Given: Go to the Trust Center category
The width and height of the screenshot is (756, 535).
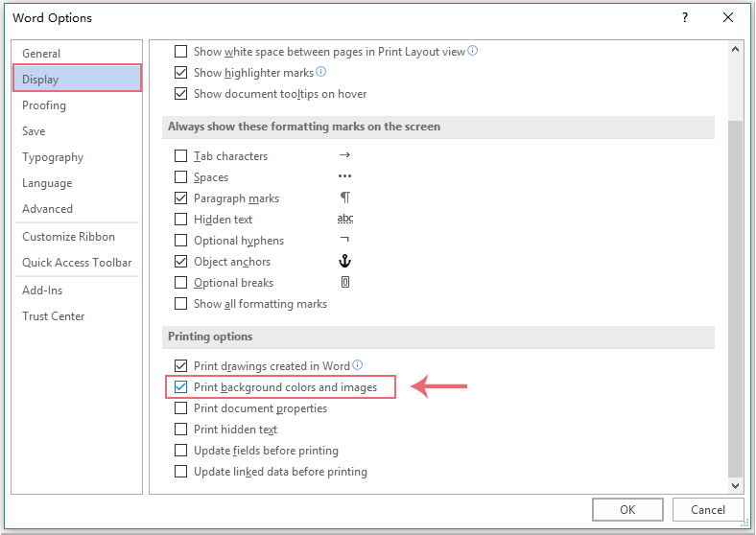Looking at the screenshot, I should click(53, 316).
